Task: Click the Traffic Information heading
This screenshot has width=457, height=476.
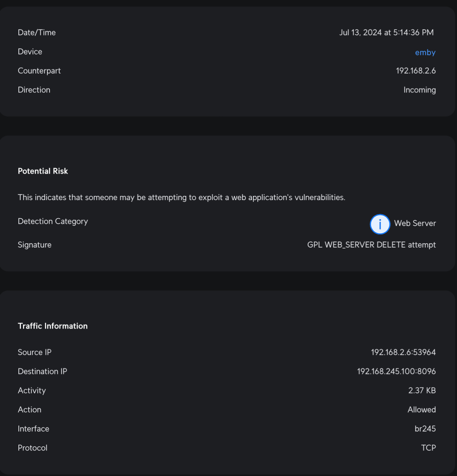Action: tap(53, 326)
